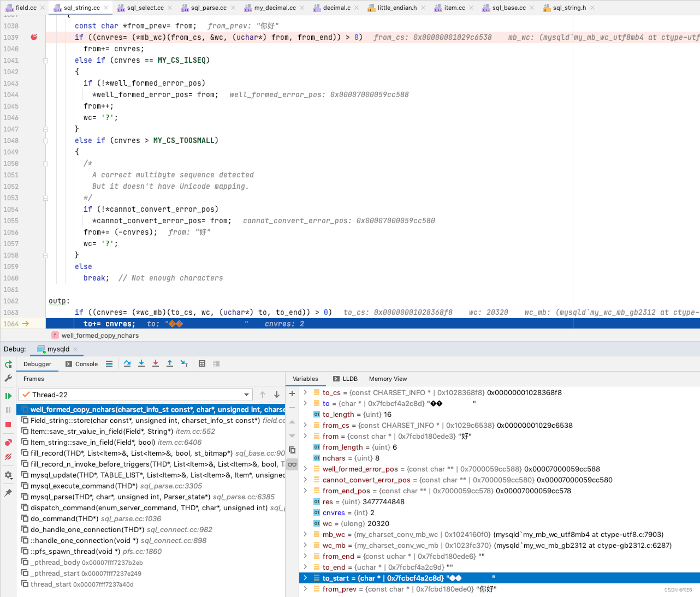
Task: Click well_formed_copy_nchars breadcrumb
Action: pos(95,336)
